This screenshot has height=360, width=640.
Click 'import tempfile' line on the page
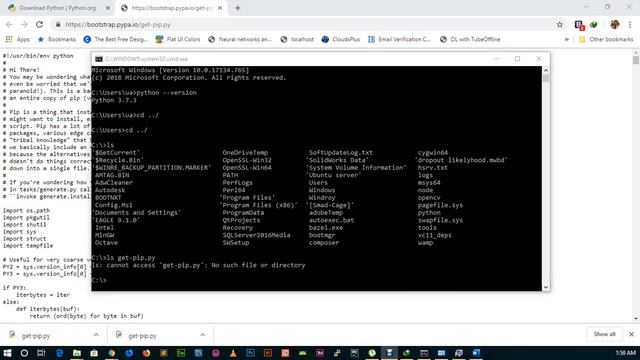tap(28, 246)
